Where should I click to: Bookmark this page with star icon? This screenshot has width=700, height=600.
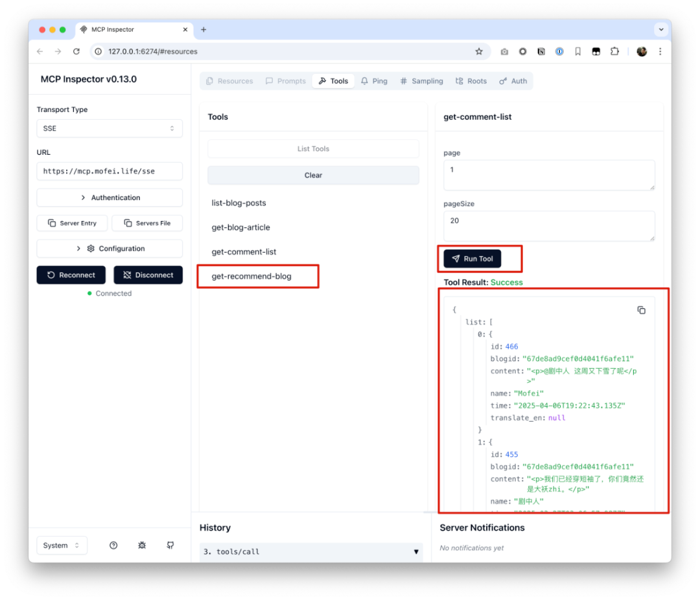click(x=479, y=51)
